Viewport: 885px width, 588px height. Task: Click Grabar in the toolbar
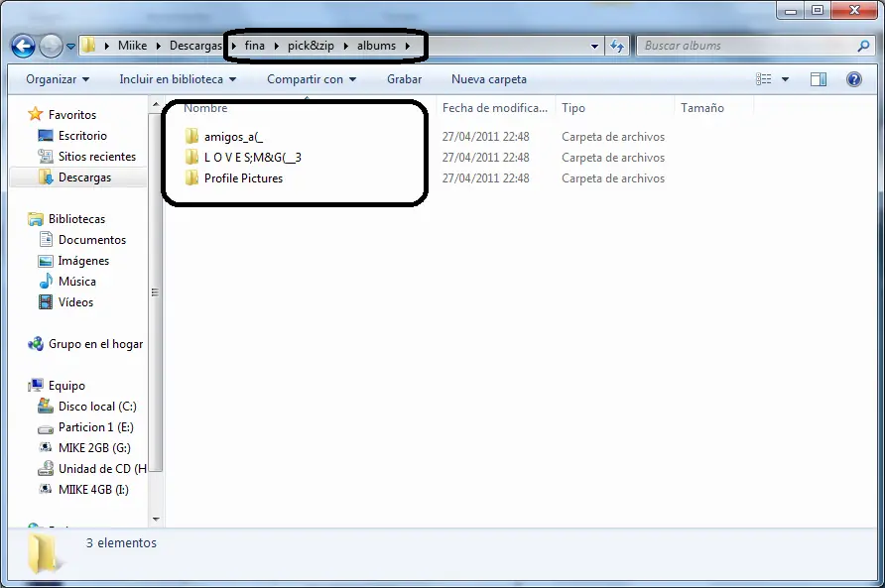click(404, 79)
